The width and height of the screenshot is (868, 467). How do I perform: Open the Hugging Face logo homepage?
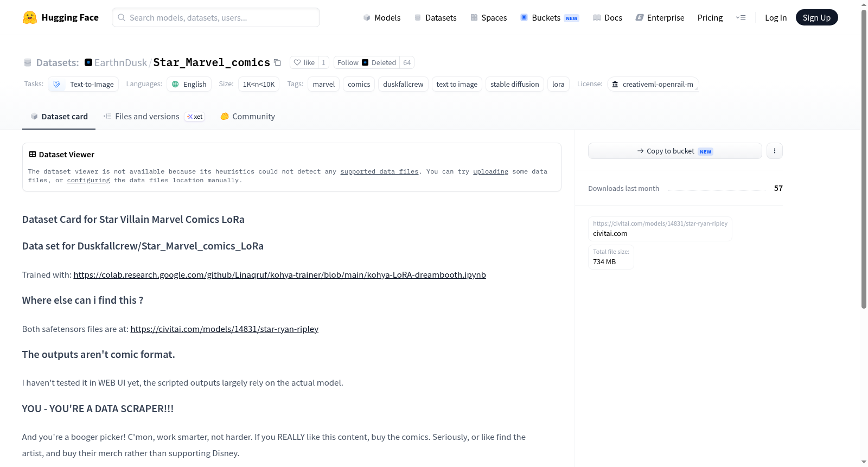point(60,17)
